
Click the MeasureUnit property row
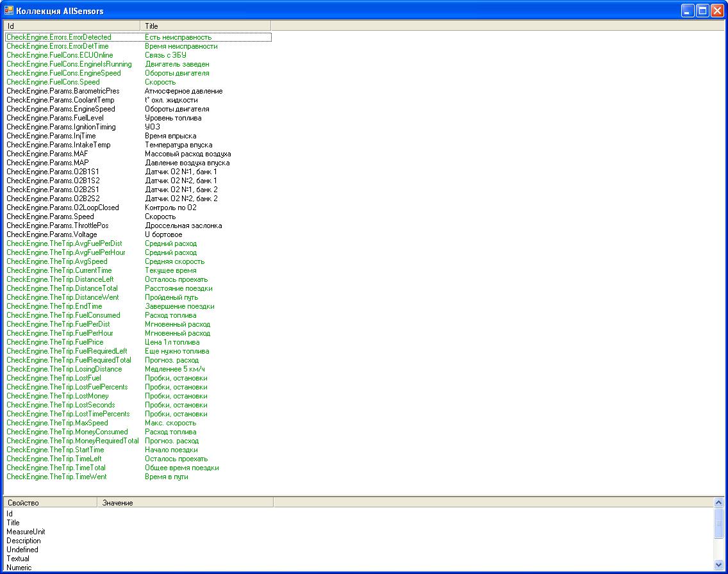[x=26, y=532]
